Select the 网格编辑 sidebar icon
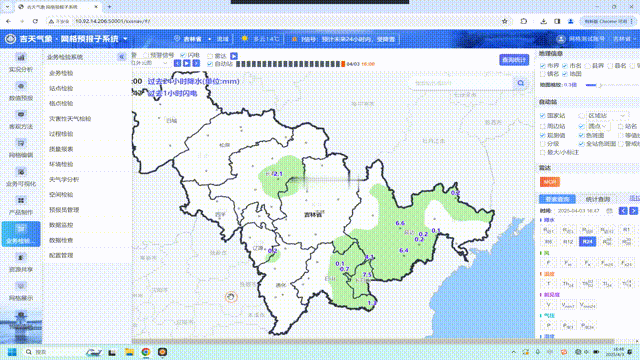This screenshot has width=640, height=360. (x=21, y=148)
